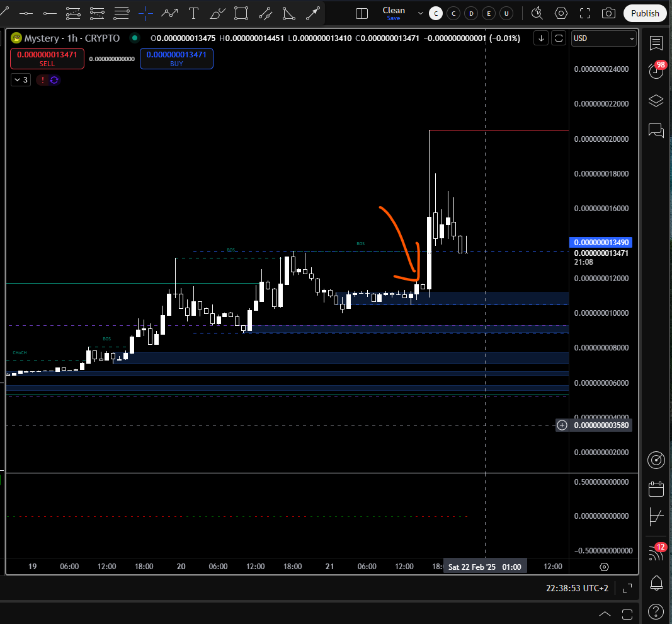Select the stacked parallel lines tool
Screen dimensions: 672x624
point(122,14)
